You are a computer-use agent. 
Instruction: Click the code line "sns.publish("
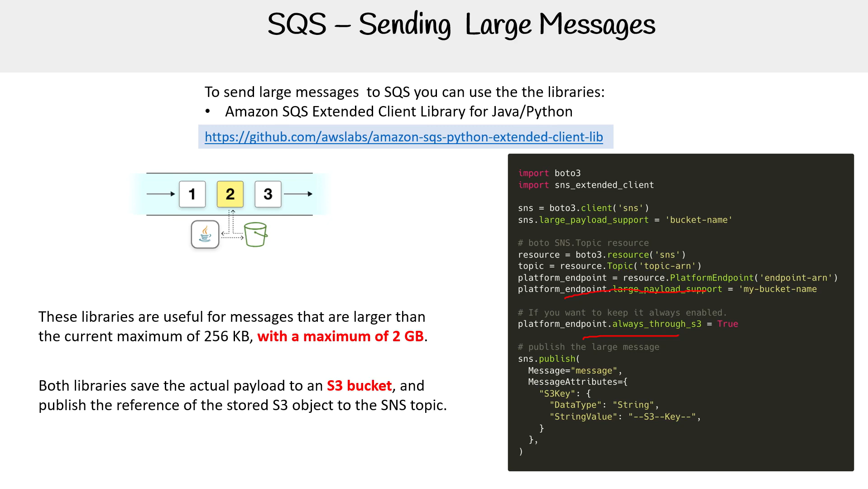[549, 359]
